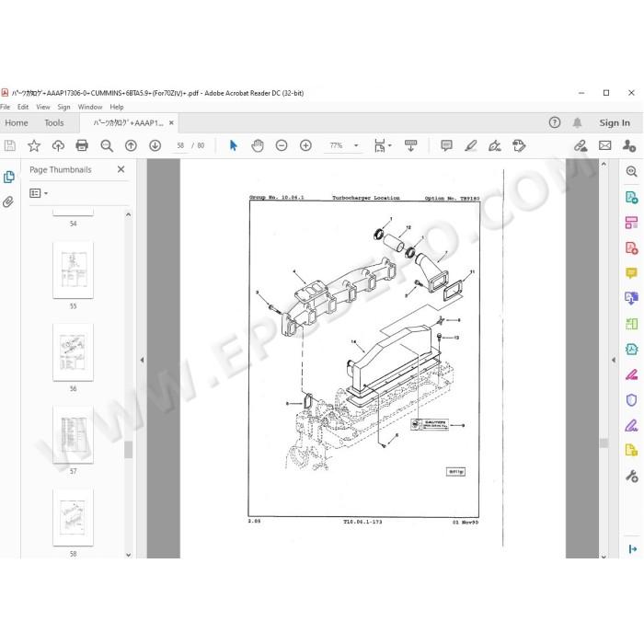Click the Sign In button
Viewport: 644px width, 644px height.
pyautogui.click(x=614, y=122)
